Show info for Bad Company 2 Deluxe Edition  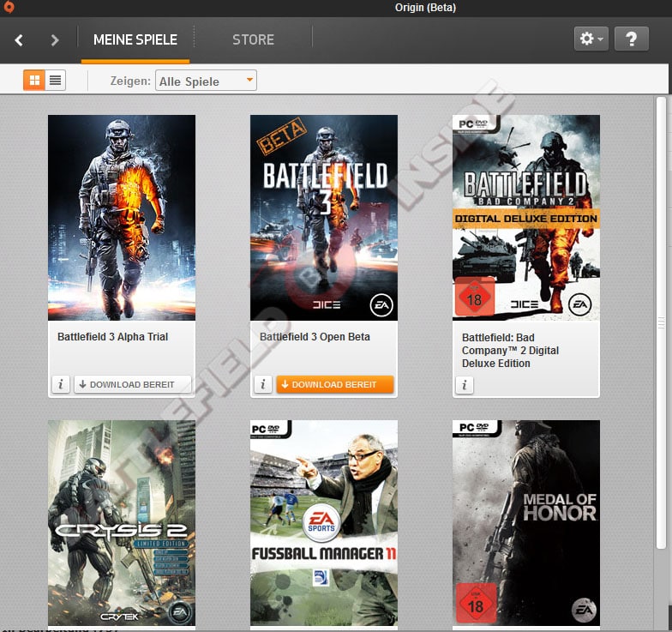click(465, 385)
